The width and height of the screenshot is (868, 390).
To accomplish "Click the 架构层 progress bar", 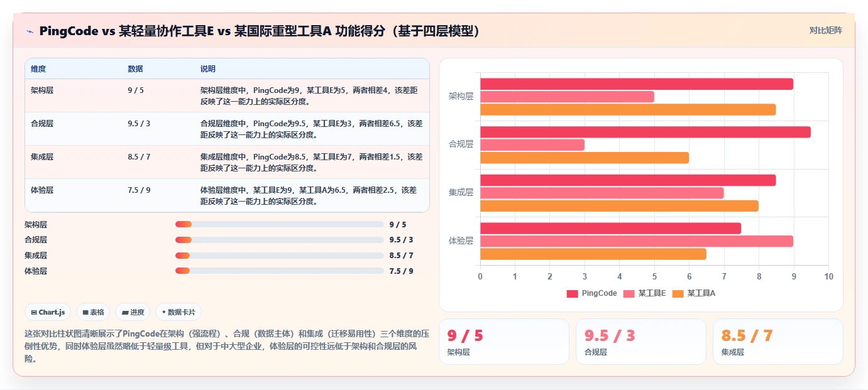I will 279,224.
